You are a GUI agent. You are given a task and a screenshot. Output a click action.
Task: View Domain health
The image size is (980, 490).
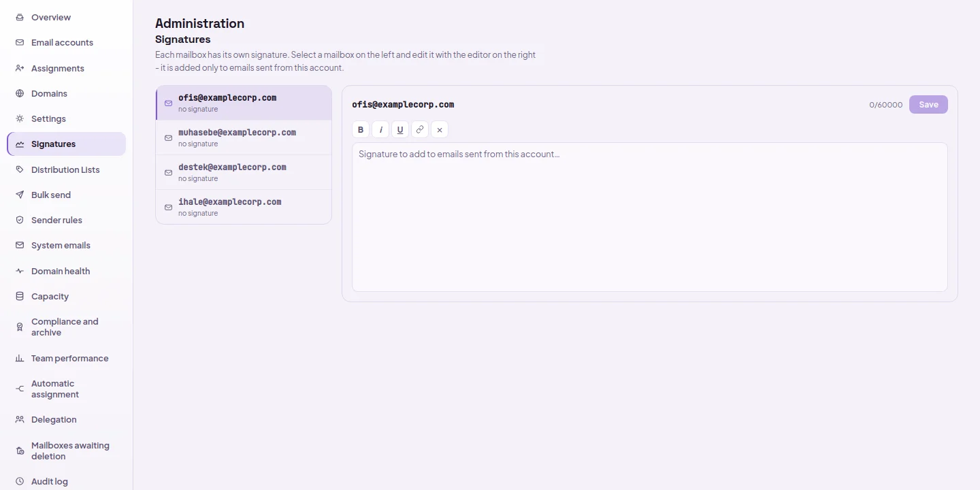tap(67, 271)
